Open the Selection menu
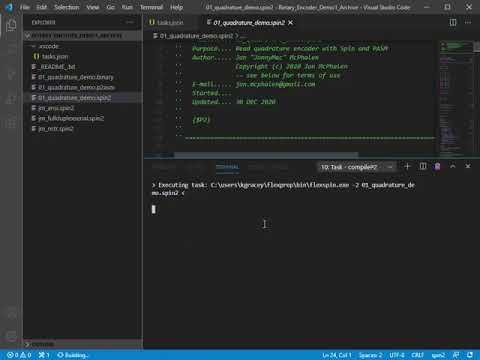Image resolution: width=480 pixels, height=360 pixels. coord(67,7)
